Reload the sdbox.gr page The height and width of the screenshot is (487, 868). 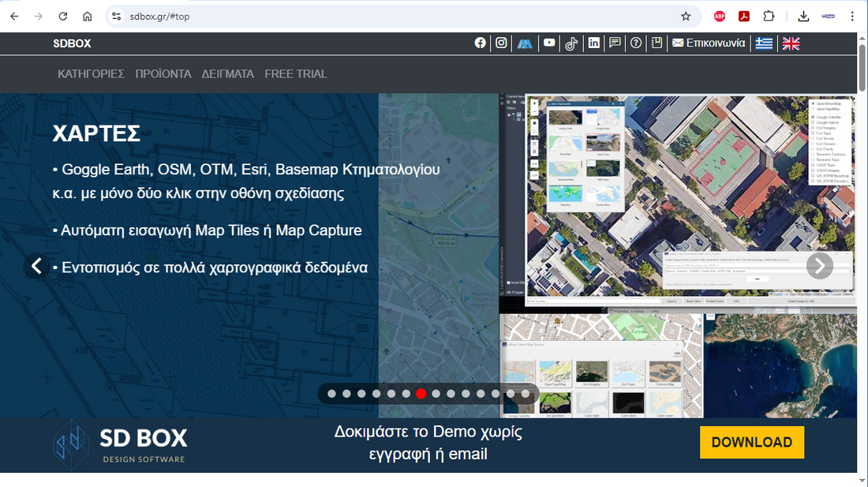tap(62, 16)
